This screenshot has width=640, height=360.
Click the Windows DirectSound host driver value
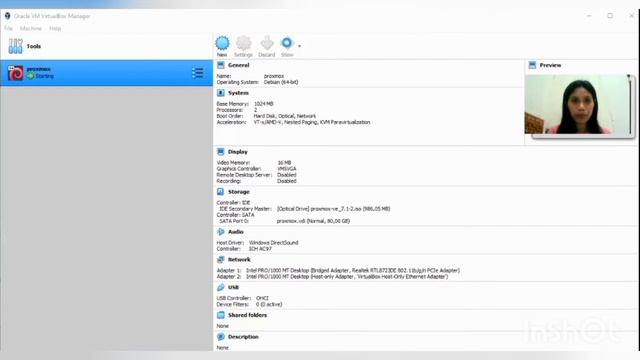273,242
